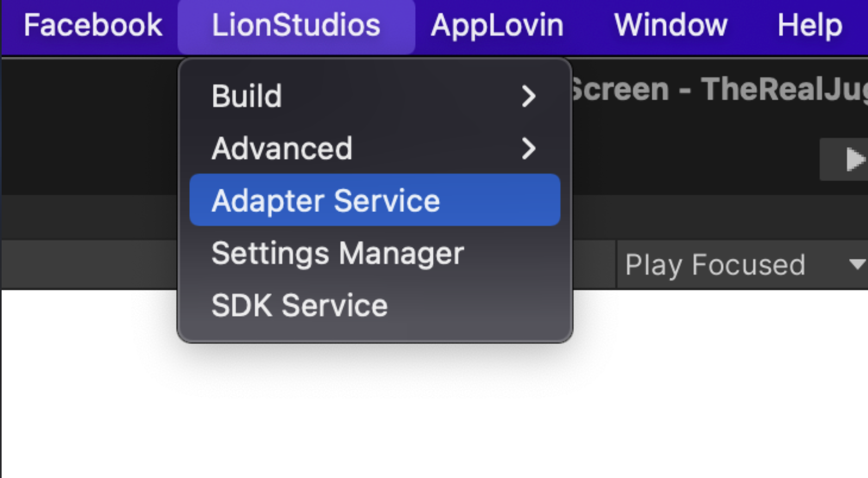The height and width of the screenshot is (478, 868).
Task: Expand the Build submenu chevron arrow
Action: (x=529, y=96)
